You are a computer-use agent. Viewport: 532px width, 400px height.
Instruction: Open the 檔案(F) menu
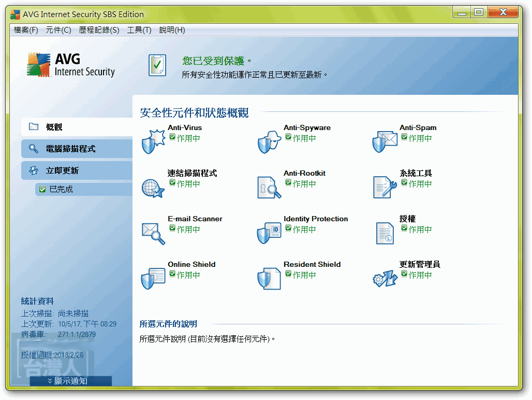click(26, 30)
